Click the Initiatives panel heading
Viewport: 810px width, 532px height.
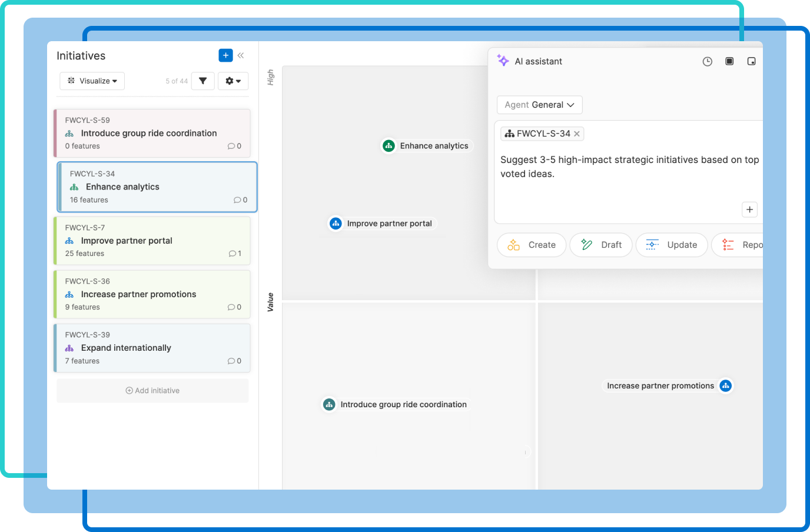[x=81, y=56]
